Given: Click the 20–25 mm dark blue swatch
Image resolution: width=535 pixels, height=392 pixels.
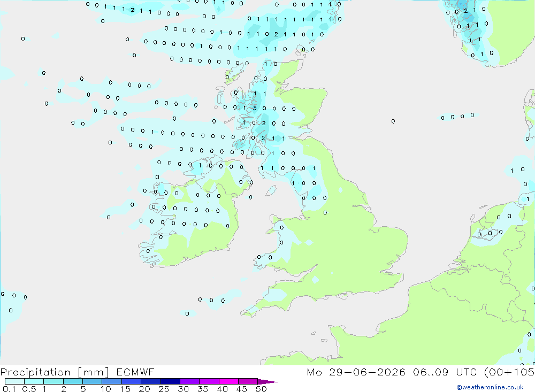Looking at the screenshot, I should click(150, 381).
